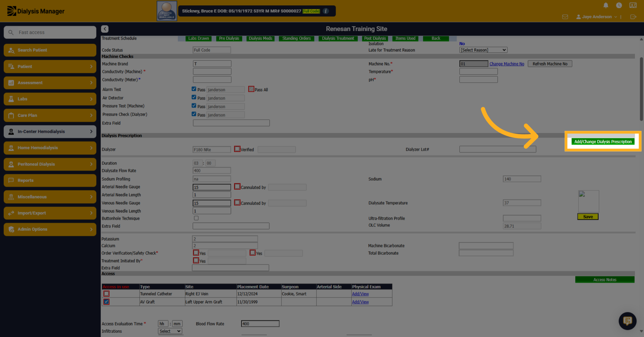
Task: Open notifications bell icon
Action: tap(606, 5)
